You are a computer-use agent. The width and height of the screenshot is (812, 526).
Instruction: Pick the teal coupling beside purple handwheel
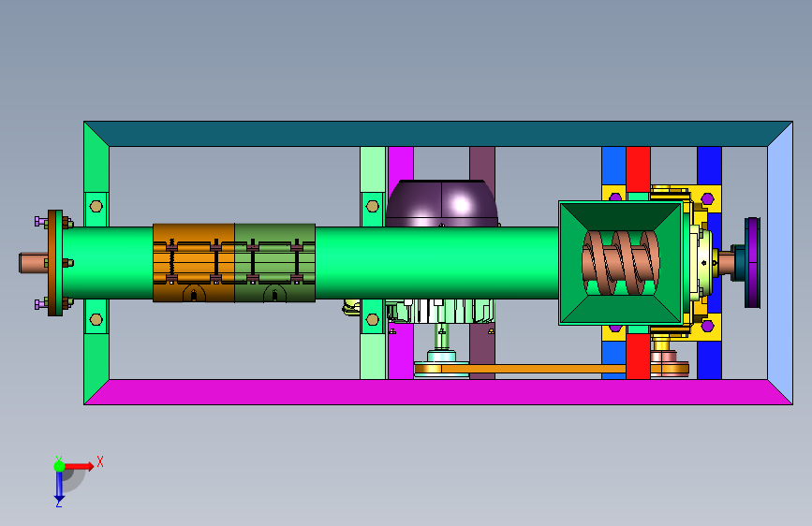738,262
